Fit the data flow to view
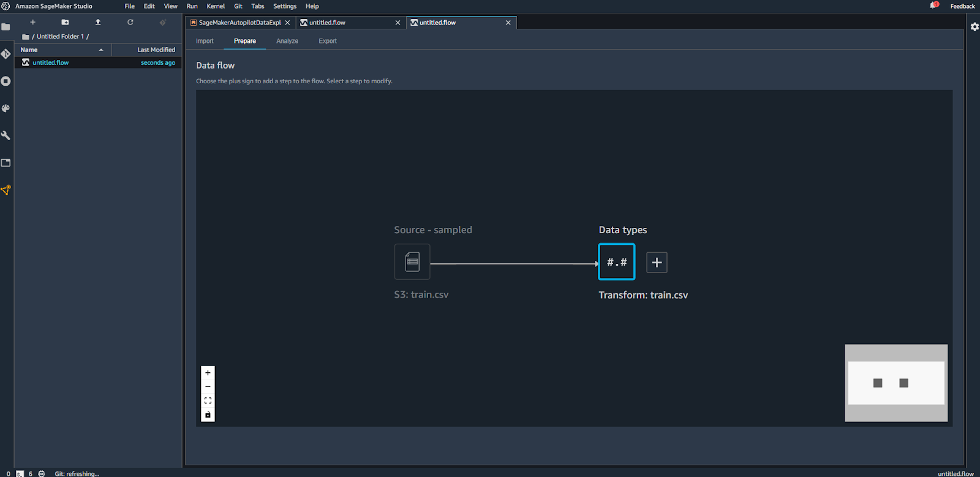This screenshot has width=980, height=477. [208, 400]
